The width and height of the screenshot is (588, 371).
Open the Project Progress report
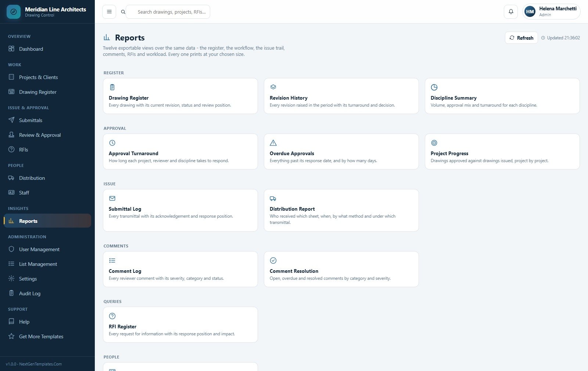[502, 151]
